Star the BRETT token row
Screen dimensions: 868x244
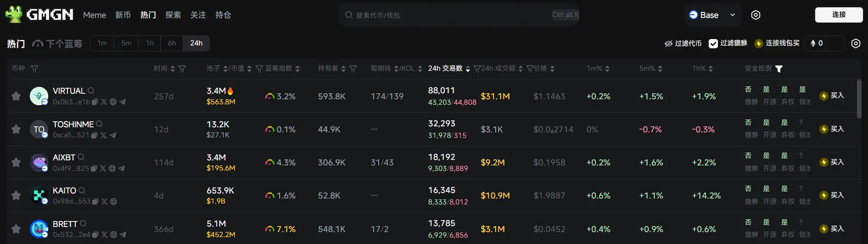pos(16,229)
